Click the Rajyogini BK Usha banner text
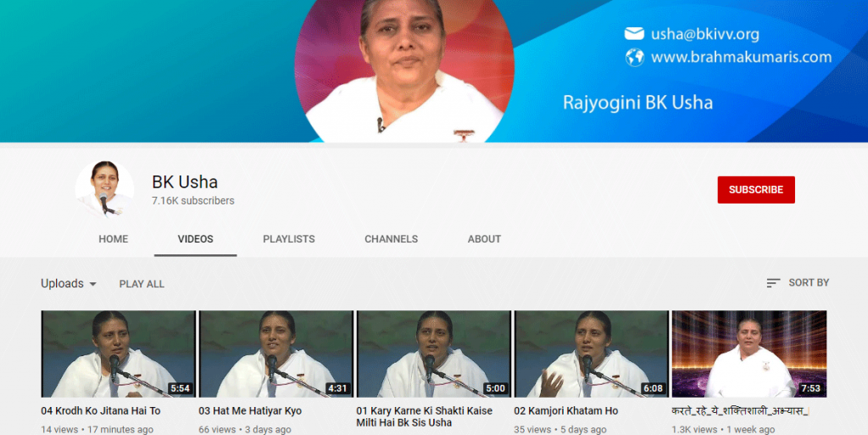The width and height of the screenshot is (868, 435). [x=637, y=103]
